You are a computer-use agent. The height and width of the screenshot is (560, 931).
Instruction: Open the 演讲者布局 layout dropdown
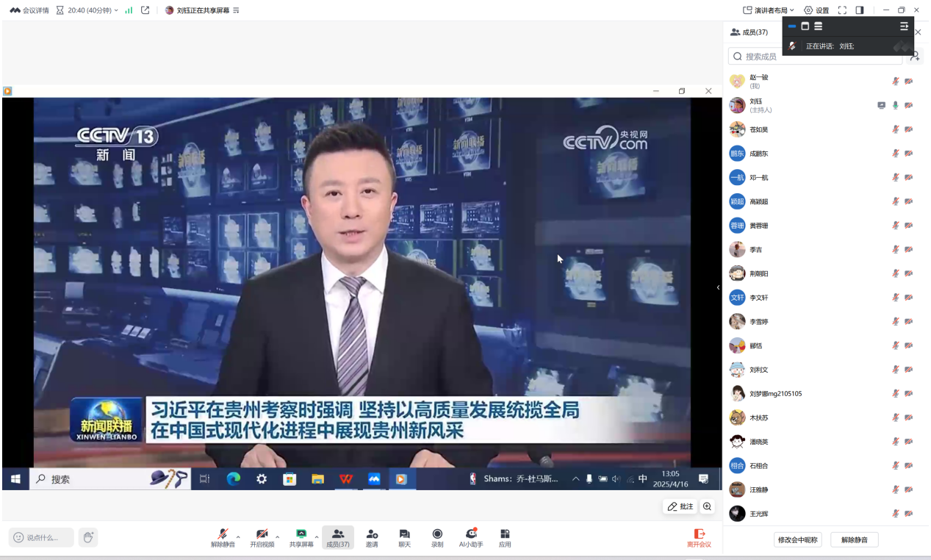click(x=769, y=10)
